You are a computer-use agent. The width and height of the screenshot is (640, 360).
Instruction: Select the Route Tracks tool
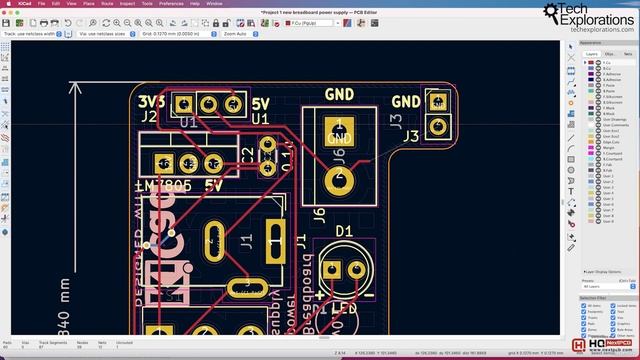[571, 82]
